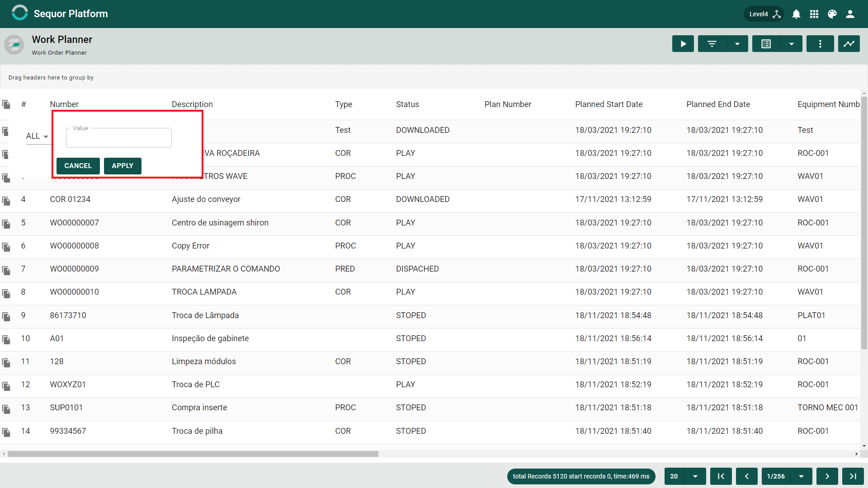Screen dimensions: 868x488
Task: Click Limpeza módulos cell
Action: pos(203,361)
